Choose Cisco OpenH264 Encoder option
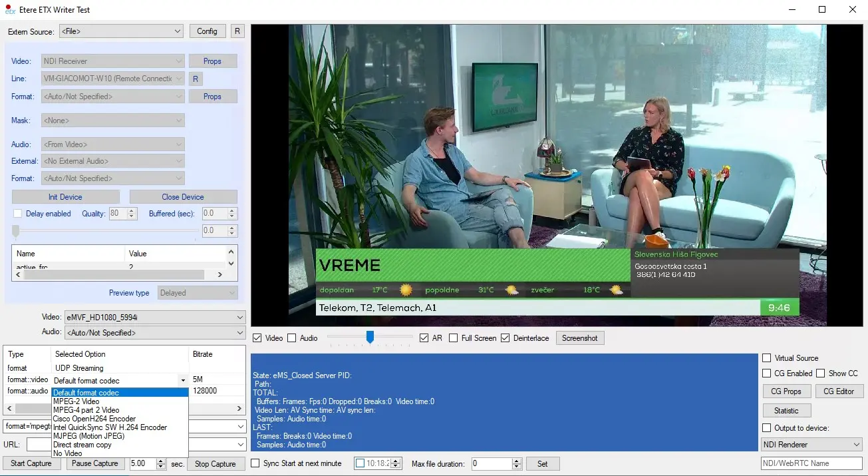Viewport: 868px width, 476px height. point(94,419)
